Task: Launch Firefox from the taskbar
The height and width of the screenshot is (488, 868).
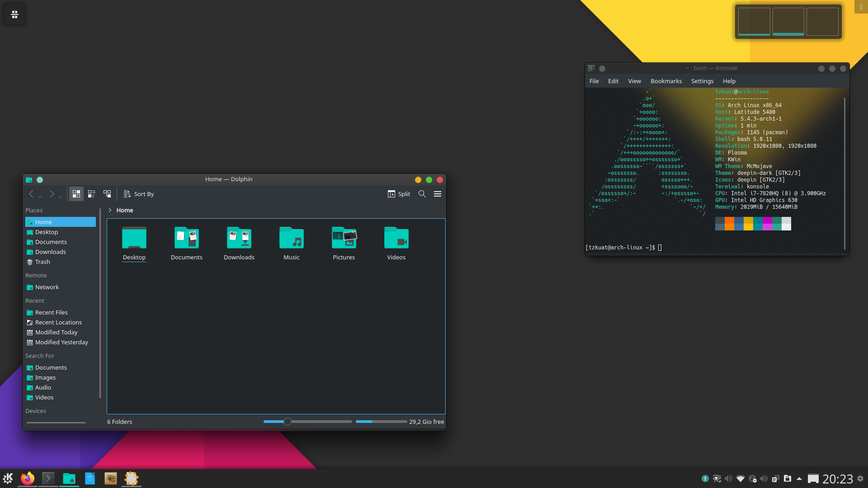Action: click(28, 478)
